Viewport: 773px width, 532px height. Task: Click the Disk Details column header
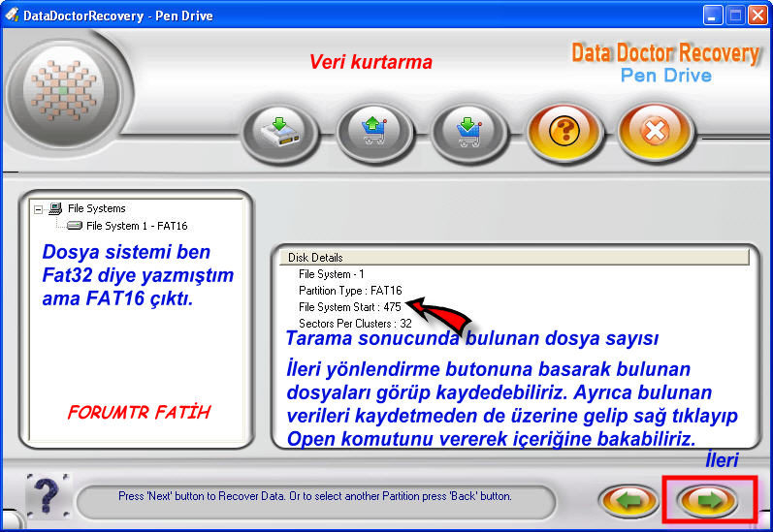point(514,257)
